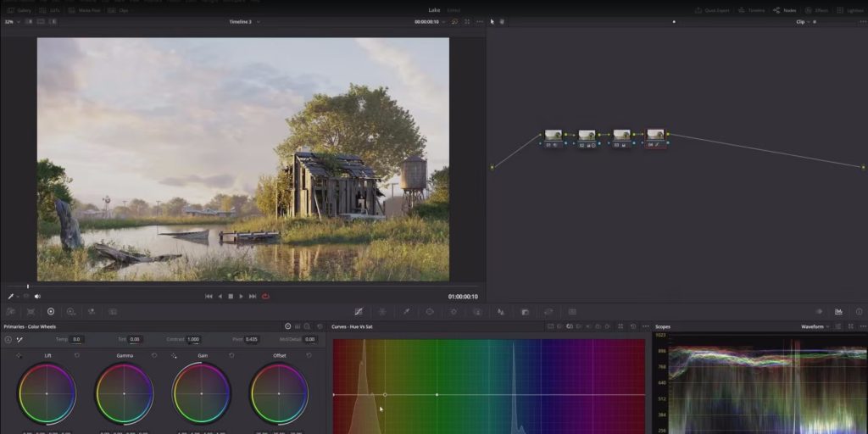Click the Contrast value field
Screen dimensions: 868x434
pos(193,339)
